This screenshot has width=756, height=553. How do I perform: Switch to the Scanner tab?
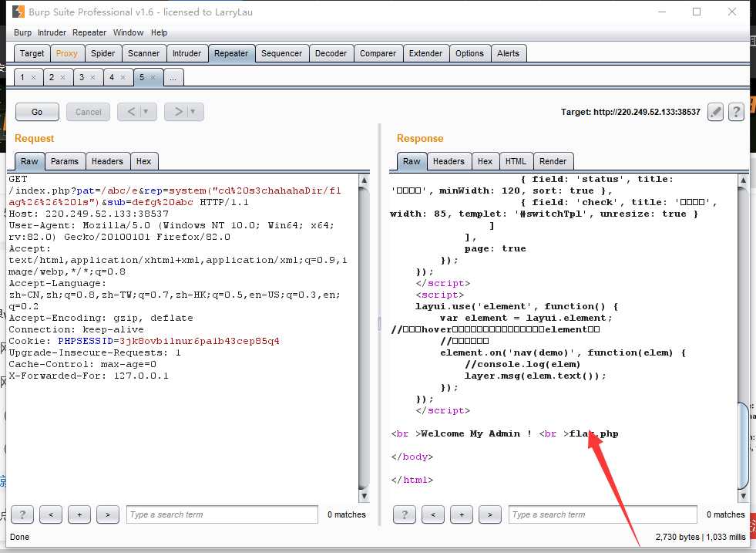tap(143, 53)
